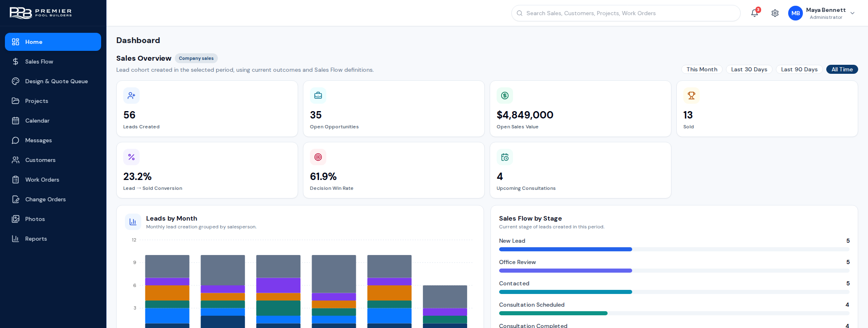Go to Home in the sidebar
This screenshot has width=868, height=328.
click(x=53, y=42)
